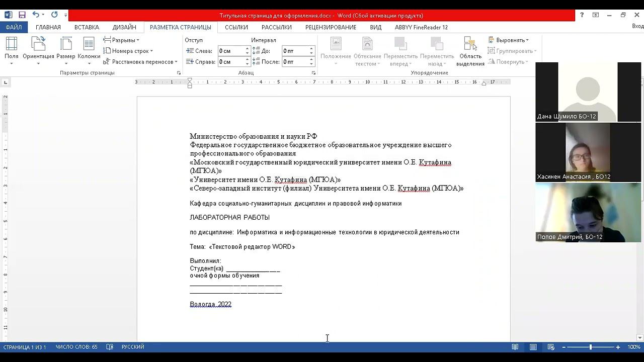Open ribbon display options icon
Viewport: 644px width, 362px height.
pyautogui.click(x=596, y=15)
